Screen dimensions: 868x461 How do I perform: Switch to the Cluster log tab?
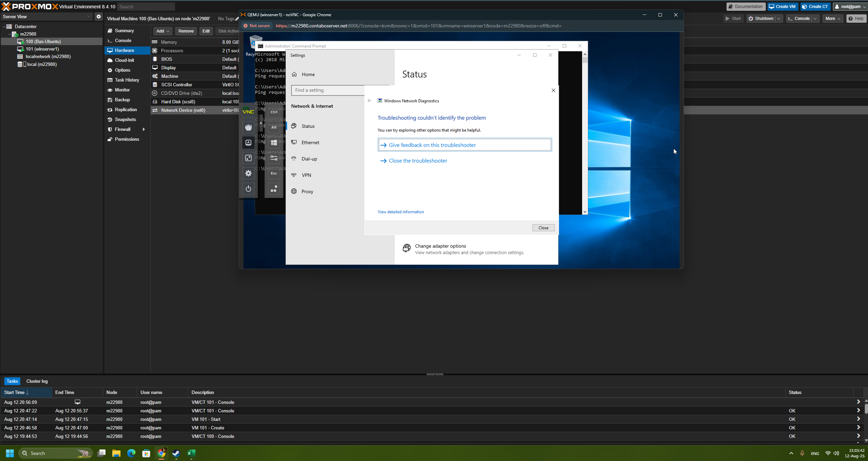click(37, 381)
